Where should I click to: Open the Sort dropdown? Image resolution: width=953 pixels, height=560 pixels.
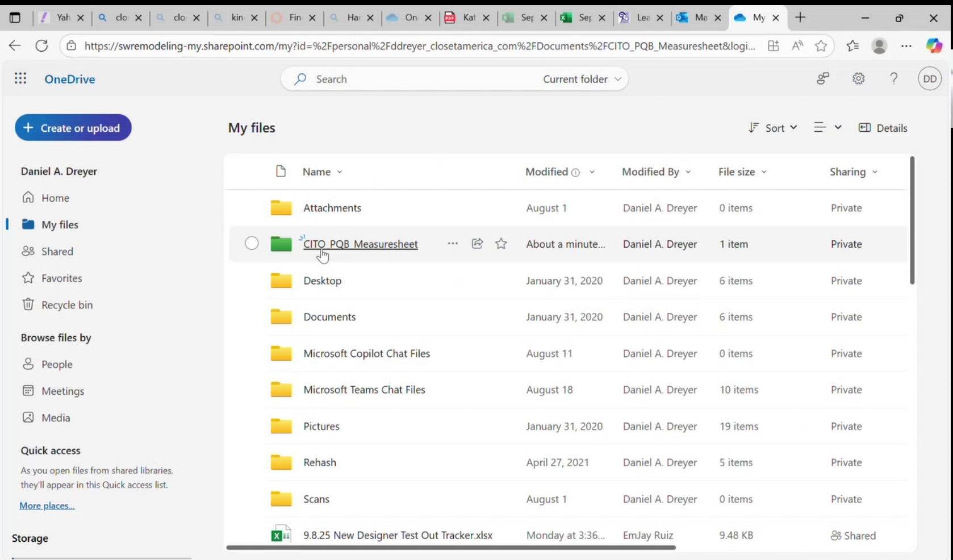pos(772,128)
